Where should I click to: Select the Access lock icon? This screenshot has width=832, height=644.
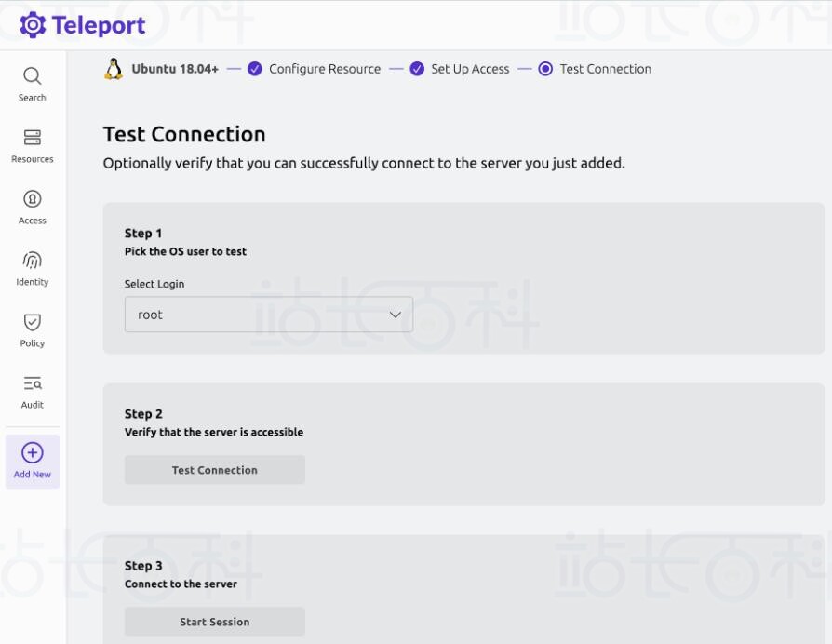pos(33,199)
